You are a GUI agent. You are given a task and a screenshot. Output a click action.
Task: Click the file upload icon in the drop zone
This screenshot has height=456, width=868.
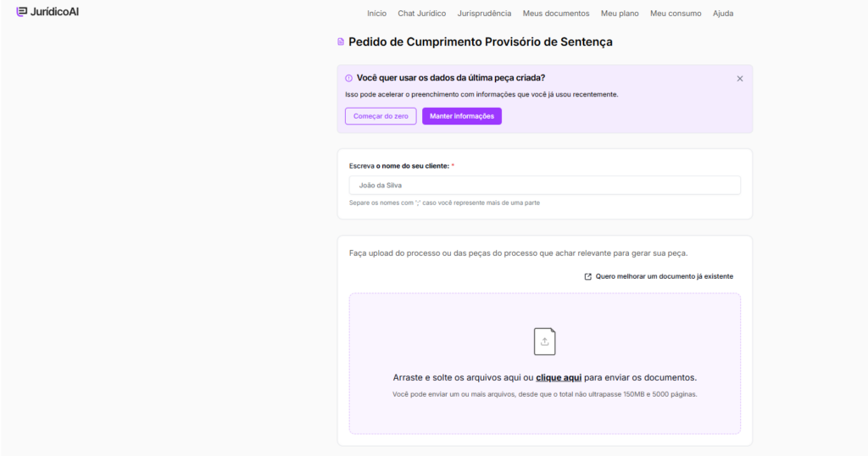point(544,342)
